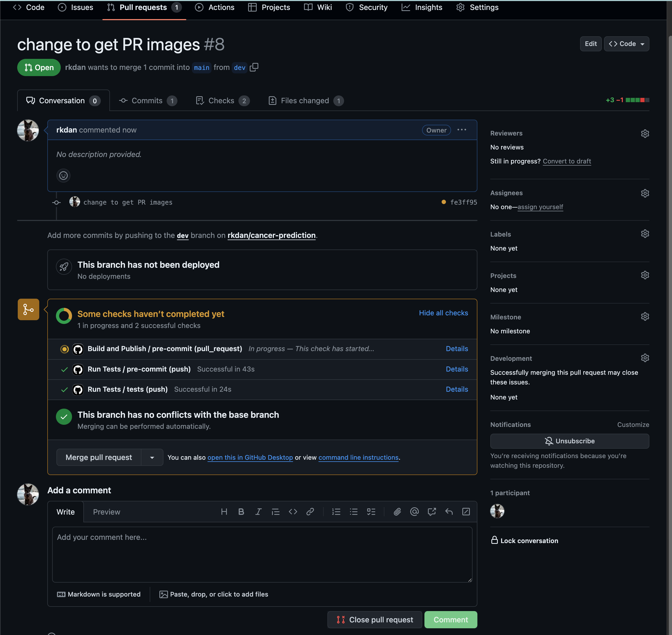672x635 pixels.
Task: Insert a task list via toolbar
Action: pos(371,512)
